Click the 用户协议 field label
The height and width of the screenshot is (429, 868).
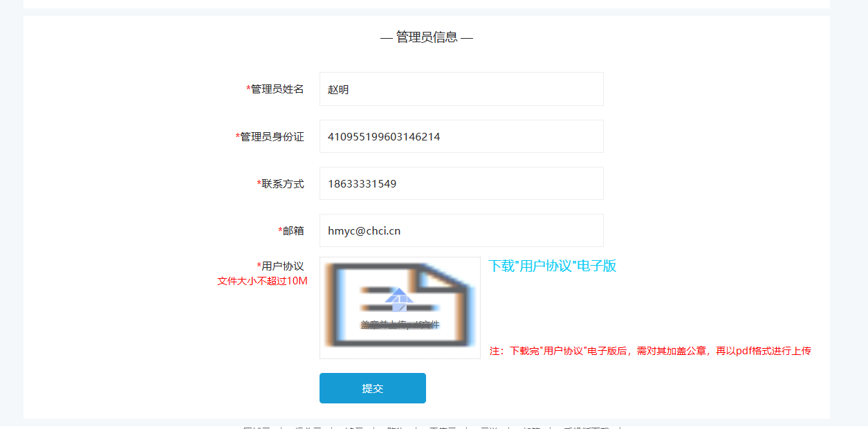[282, 266]
